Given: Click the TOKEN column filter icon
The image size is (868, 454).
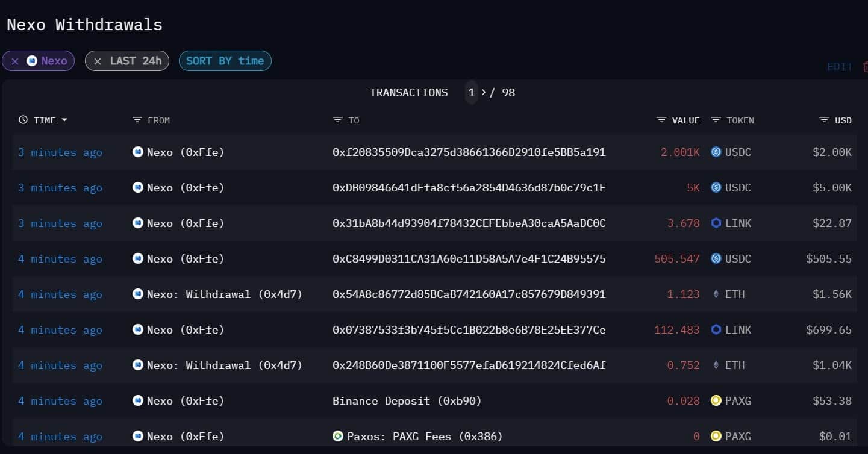Looking at the screenshot, I should pyautogui.click(x=716, y=120).
